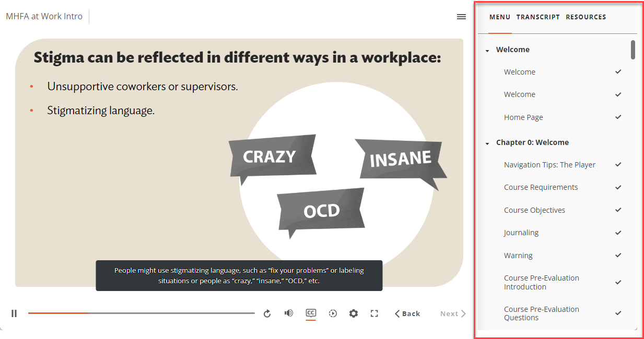
Task: Click the replay slide icon
Action: (267, 313)
